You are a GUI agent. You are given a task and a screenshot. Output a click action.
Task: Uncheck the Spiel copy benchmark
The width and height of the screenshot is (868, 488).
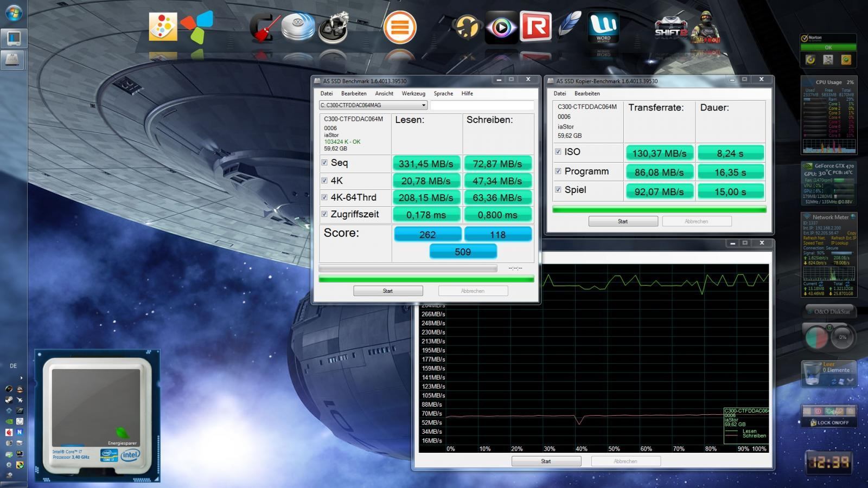[x=558, y=190]
